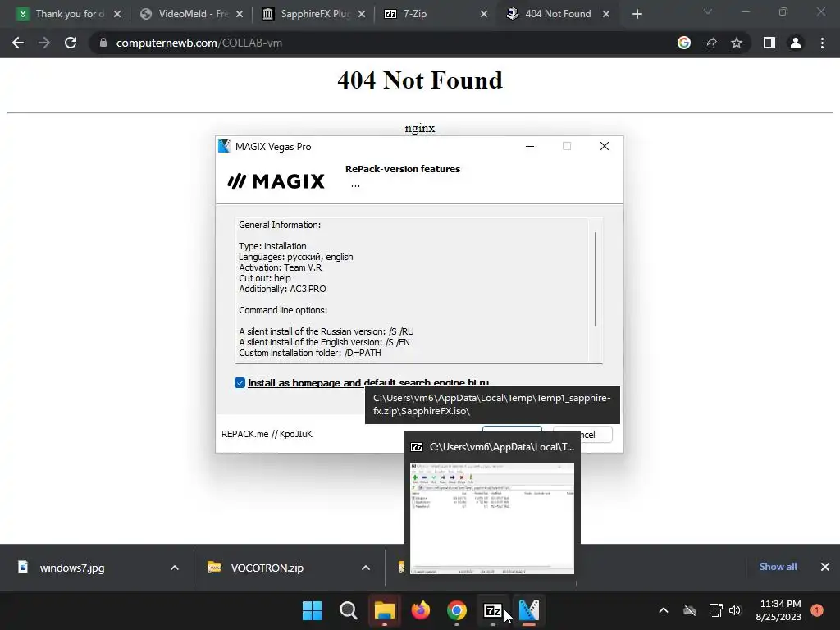Viewport: 840px width, 630px height.
Task: Open the Google account icon in the toolbar
Action: coord(683,43)
